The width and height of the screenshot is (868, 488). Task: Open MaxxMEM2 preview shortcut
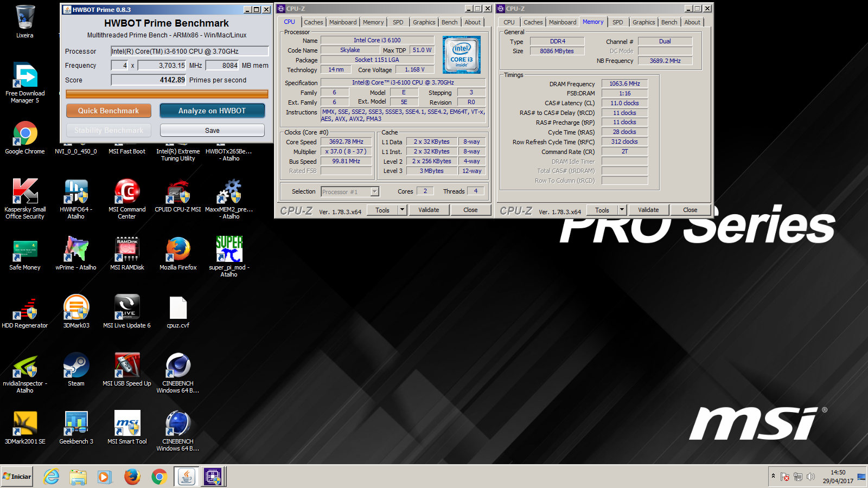point(229,198)
